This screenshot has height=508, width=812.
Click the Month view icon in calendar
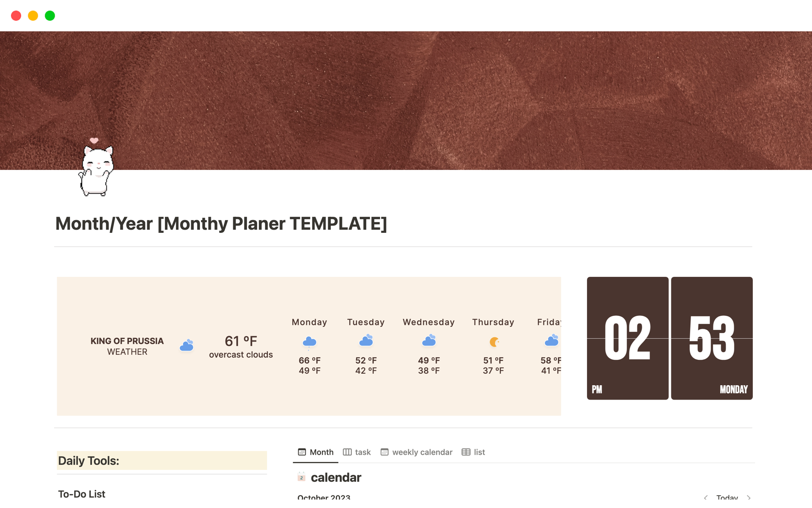click(301, 452)
